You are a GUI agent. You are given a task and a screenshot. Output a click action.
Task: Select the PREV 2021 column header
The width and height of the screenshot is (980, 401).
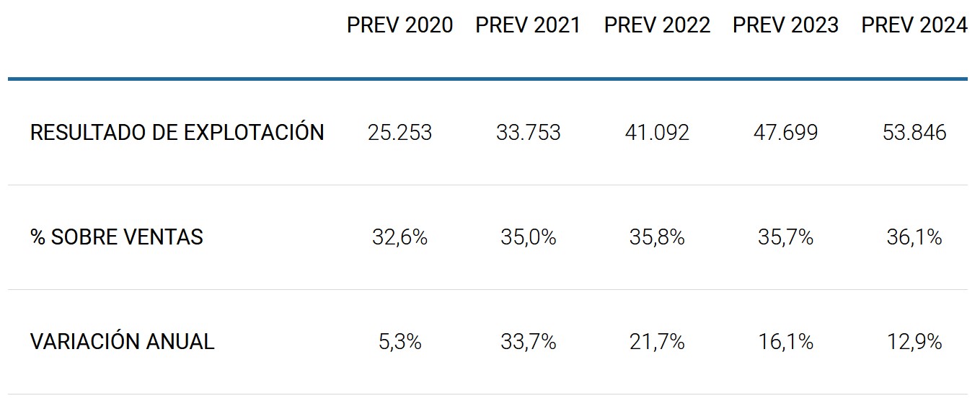tap(528, 25)
